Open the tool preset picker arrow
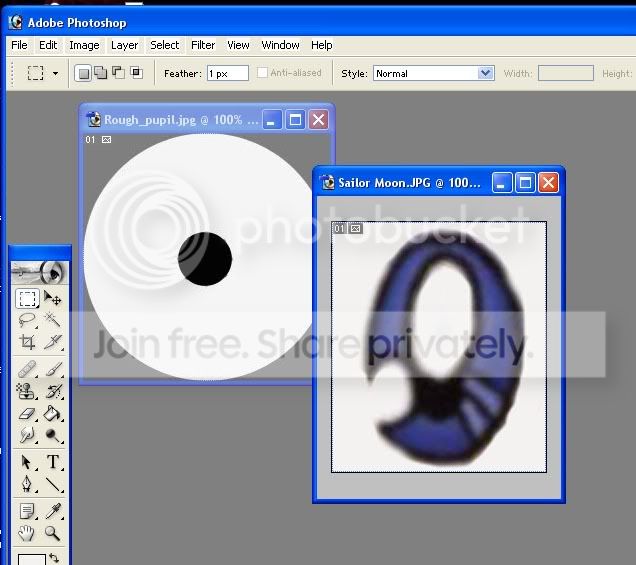Viewport: 636px width, 565px height. [55, 73]
